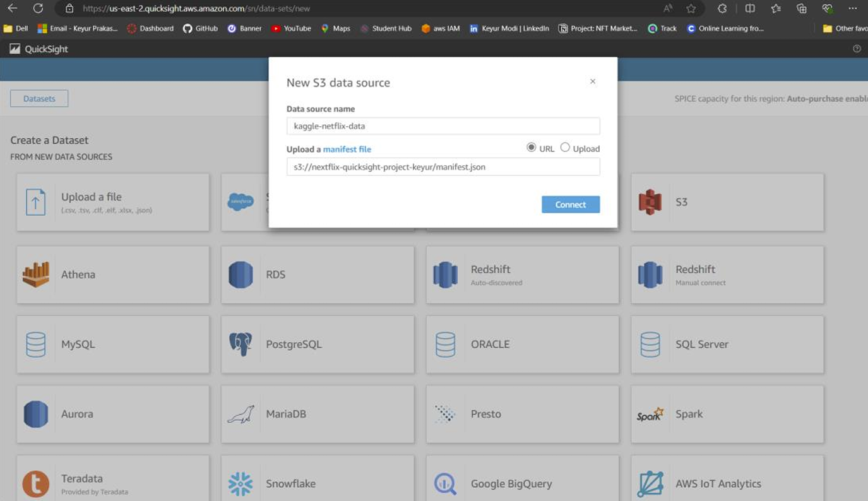The image size is (868, 501).
Task: Open the favorites list icon
Action: tap(776, 9)
